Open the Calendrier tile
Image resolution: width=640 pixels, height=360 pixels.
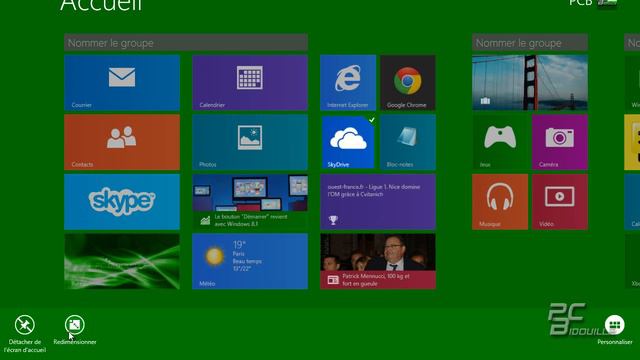250,83
